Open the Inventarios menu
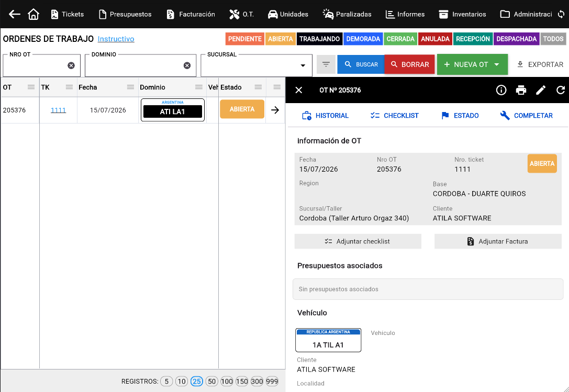The width and height of the screenshot is (569, 392). tap(462, 14)
